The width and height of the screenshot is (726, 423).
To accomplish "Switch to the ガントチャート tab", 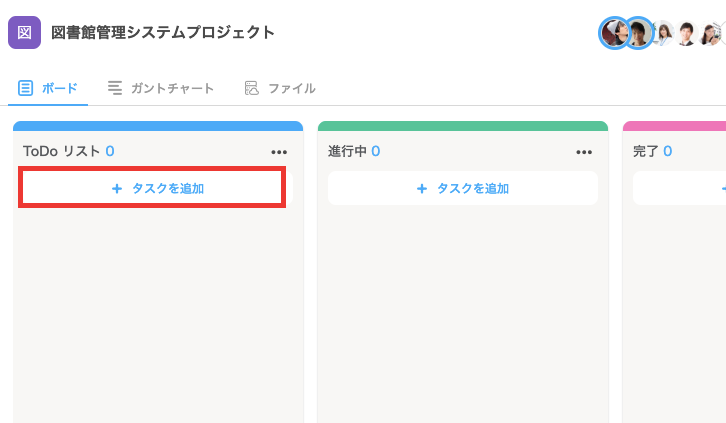I will coord(161,88).
